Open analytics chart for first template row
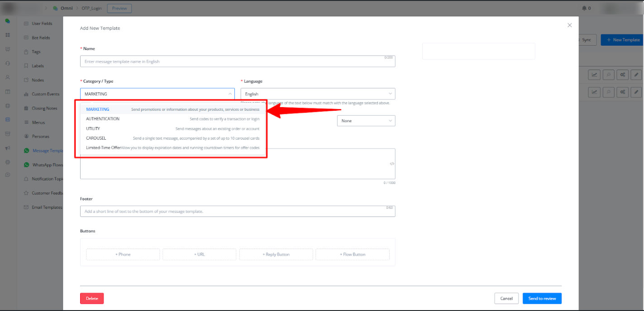This screenshot has height=311, width=644. coord(594,75)
